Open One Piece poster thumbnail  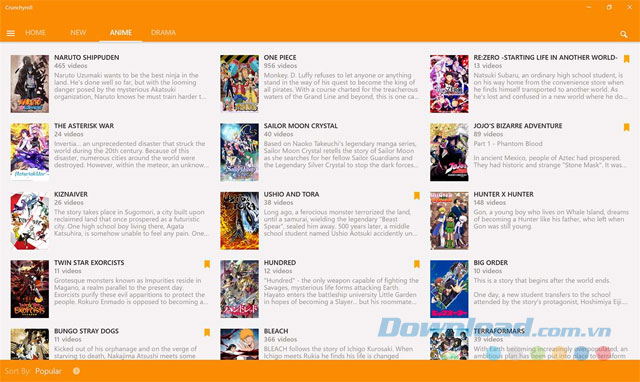pos(240,84)
